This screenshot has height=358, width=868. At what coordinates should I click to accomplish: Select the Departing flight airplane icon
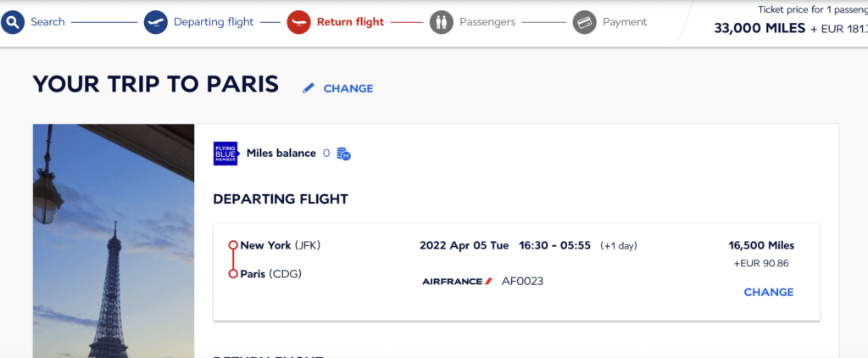(x=156, y=22)
